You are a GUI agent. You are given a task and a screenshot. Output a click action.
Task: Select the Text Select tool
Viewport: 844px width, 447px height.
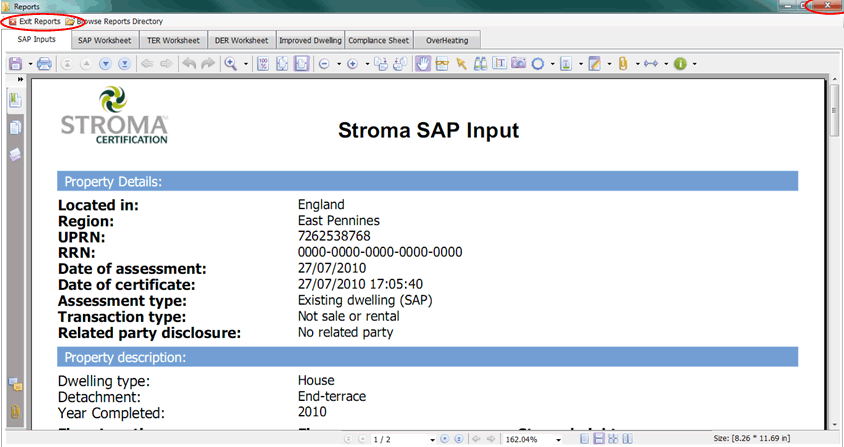point(500,64)
